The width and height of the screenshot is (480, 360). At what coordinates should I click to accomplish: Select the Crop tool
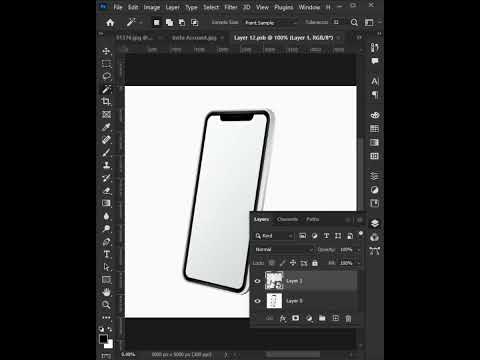point(106,102)
